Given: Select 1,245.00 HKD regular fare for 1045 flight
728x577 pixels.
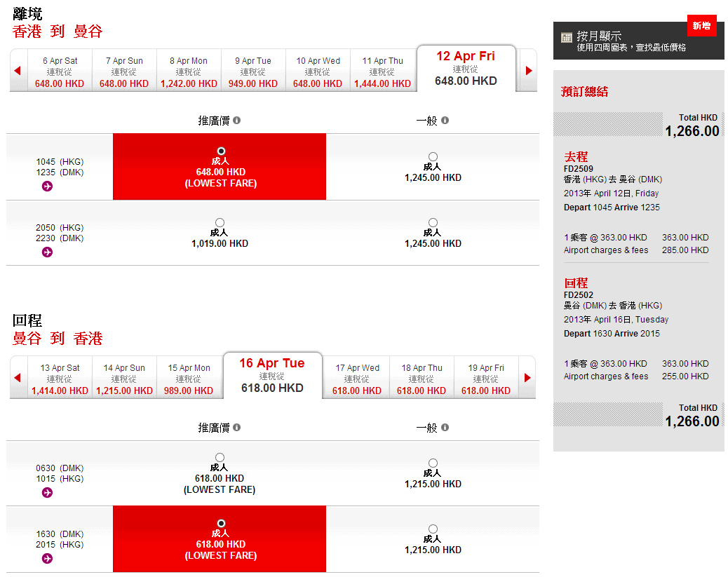Looking at the screenshot, I should [433, 157].
